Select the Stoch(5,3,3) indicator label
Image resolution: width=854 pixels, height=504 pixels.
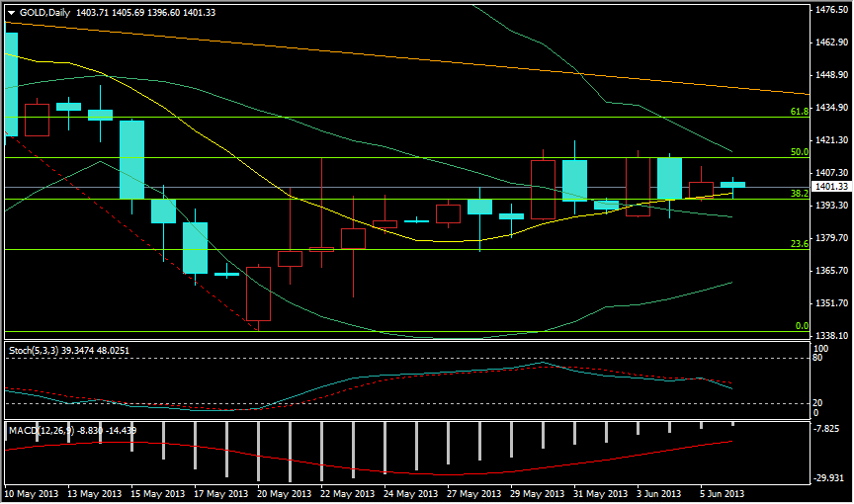point(35,351)
